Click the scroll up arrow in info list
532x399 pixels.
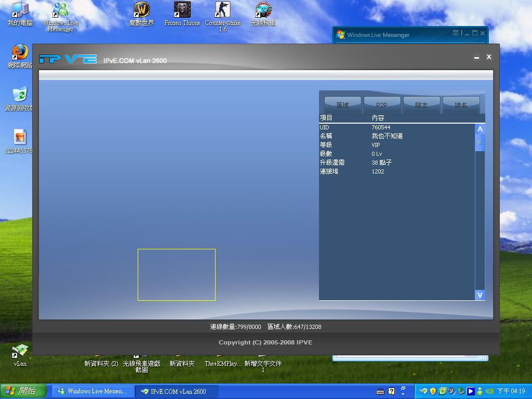click(480, 129)
